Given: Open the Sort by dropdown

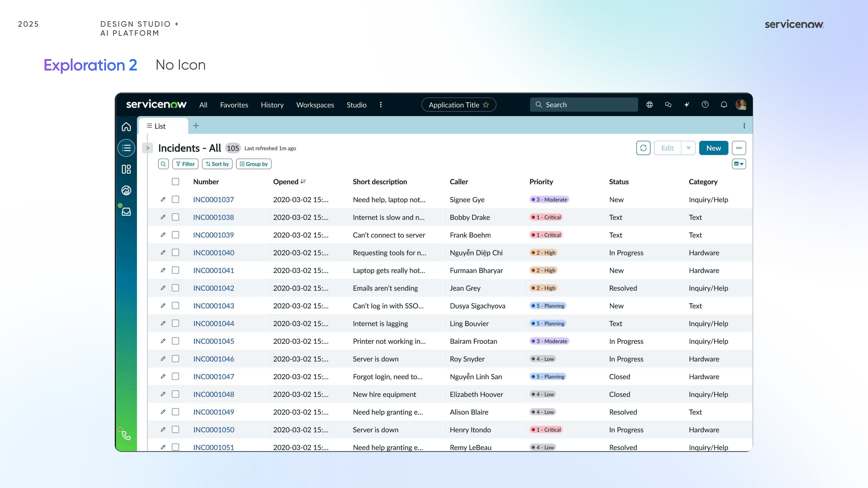Looking at the screenshot, I should click(217, 164).
